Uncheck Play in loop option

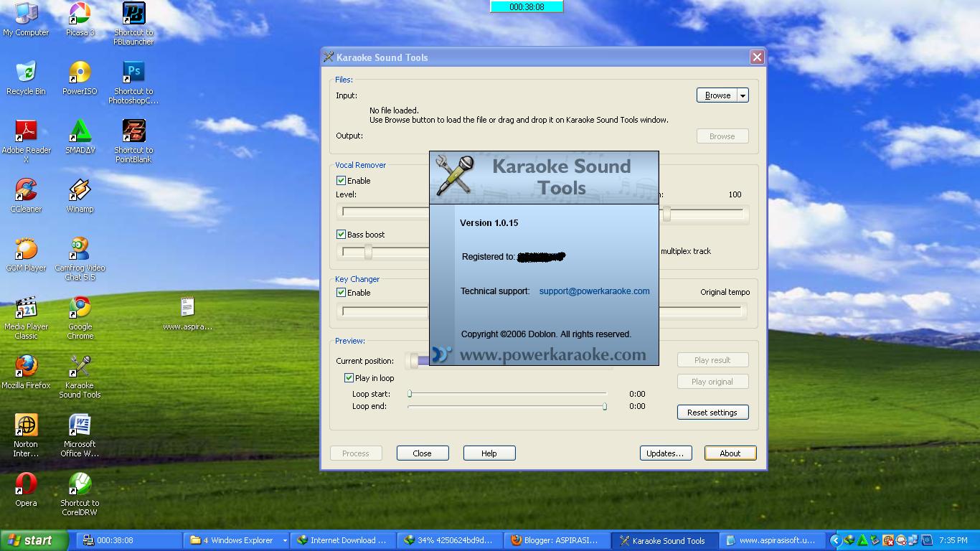tap(349, 378)
